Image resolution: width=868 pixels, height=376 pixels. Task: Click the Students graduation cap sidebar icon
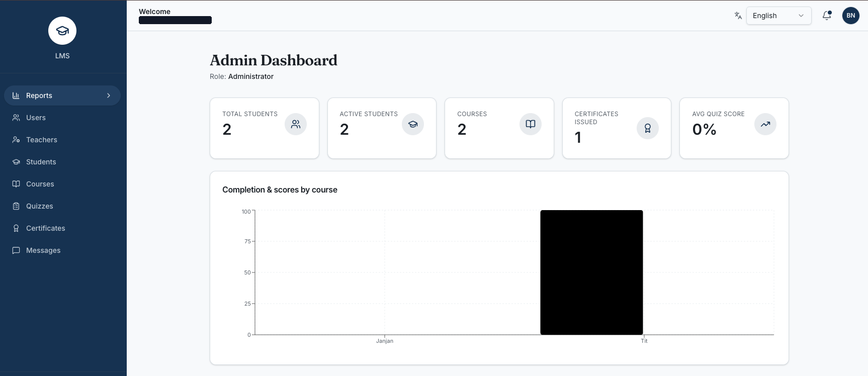point(16,162)
